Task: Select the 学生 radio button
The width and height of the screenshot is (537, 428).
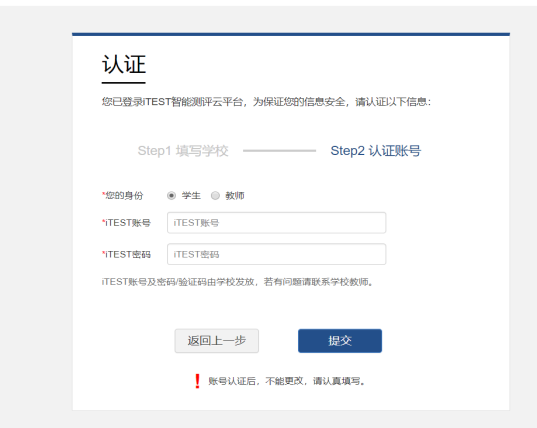Action: (x=171, y=196)
